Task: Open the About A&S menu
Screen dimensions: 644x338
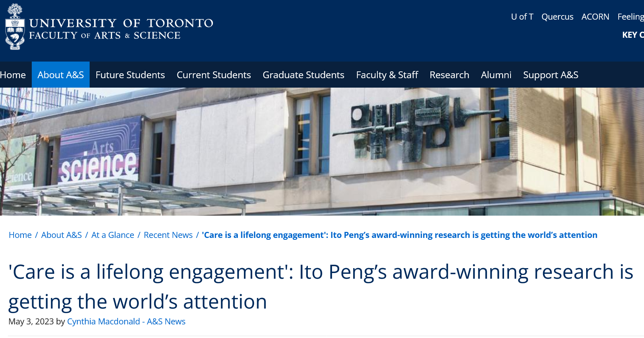Action: point(61,75)
